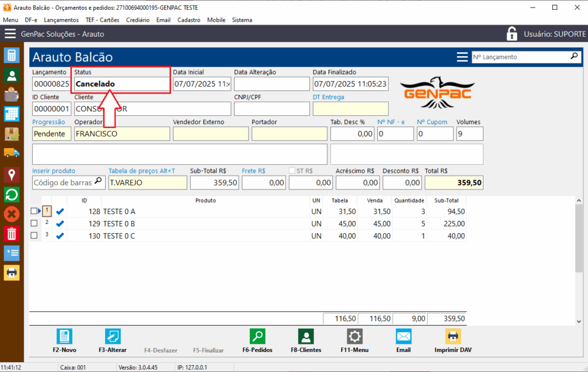Click the Código de barras input field
Screen dimensions: 588x372
pyautogui.click(x=63, y=183)
